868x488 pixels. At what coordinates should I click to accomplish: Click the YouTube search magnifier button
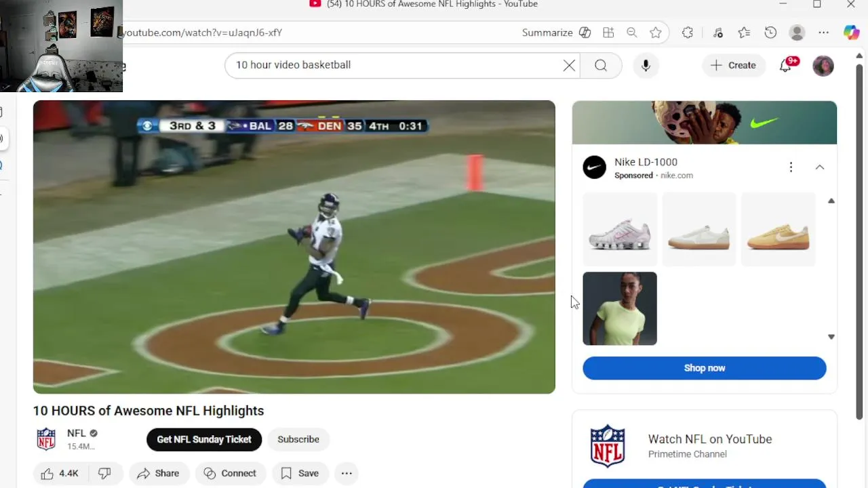coord(601,65)
